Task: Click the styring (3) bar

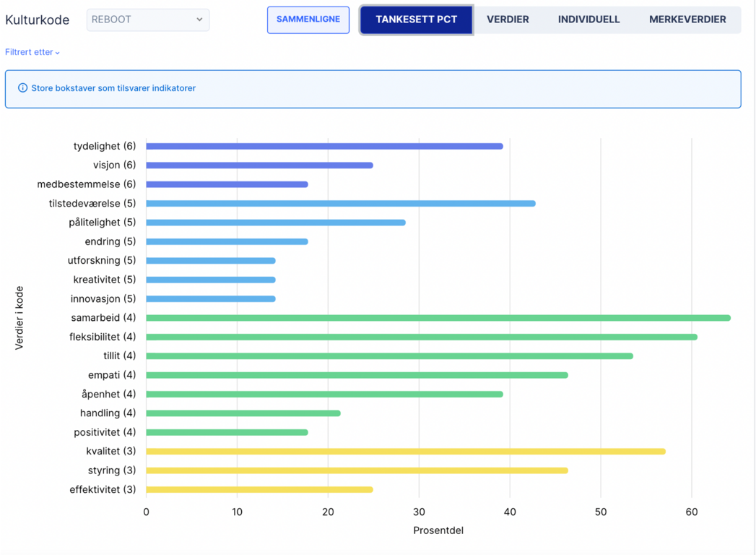Action: click(357, 470)
